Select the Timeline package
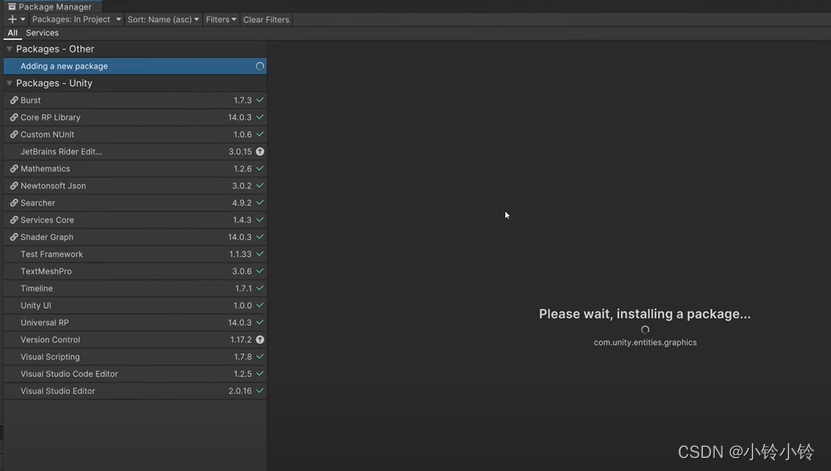 pyautogui.click(x=135, y=288)
